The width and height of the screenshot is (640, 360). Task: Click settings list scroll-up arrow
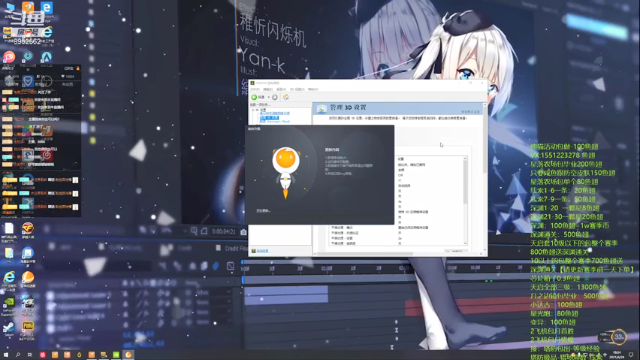coord(465,158)
